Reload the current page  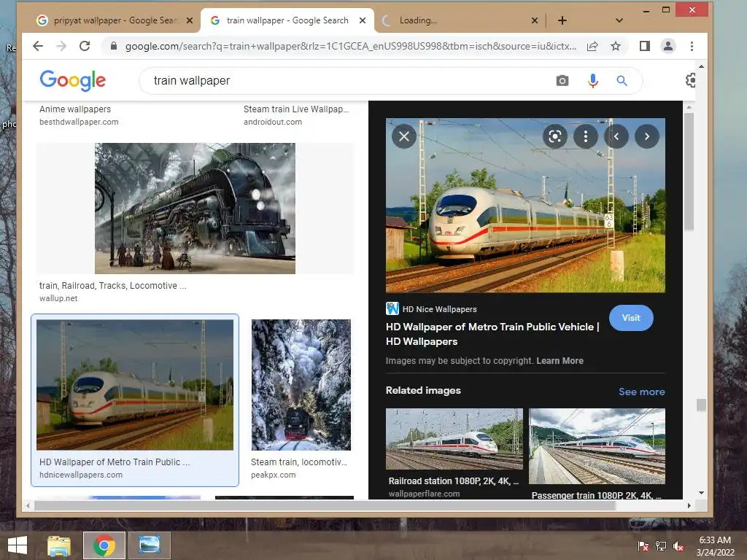click(85, 46)
